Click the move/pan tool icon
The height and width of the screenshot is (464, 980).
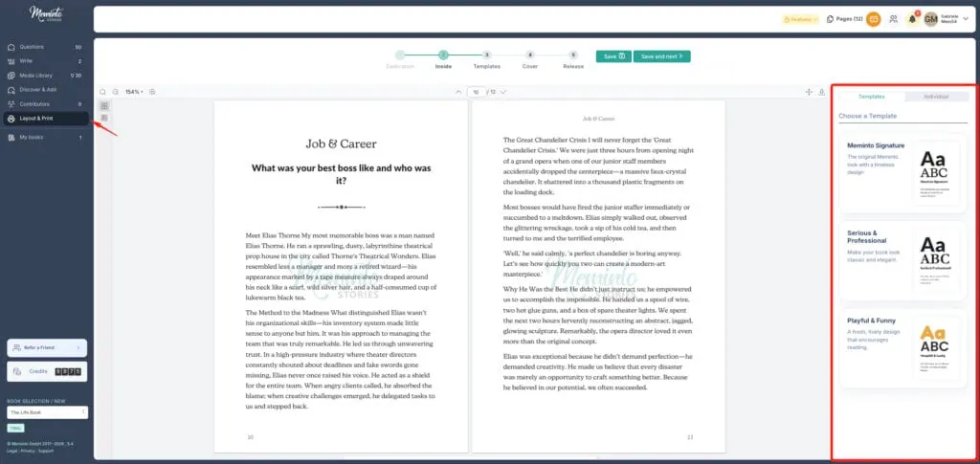click(x=809, y=92)
